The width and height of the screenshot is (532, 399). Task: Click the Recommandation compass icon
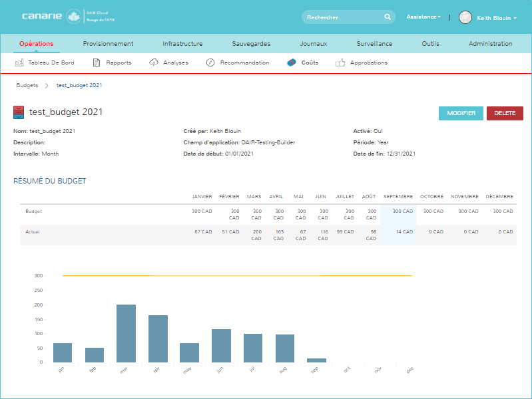coord(210,63)
